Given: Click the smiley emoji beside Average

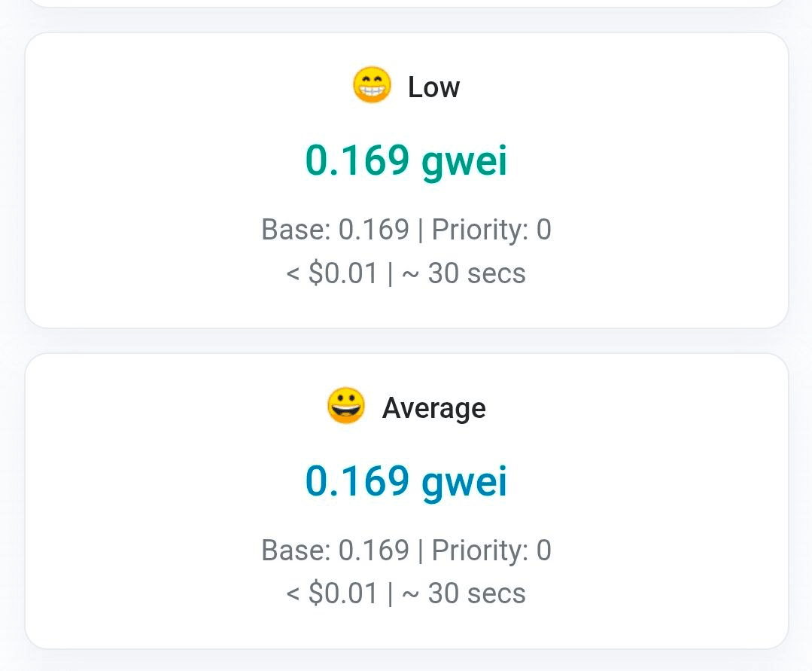Looking at the screenshot, I should tap(346, 407).
